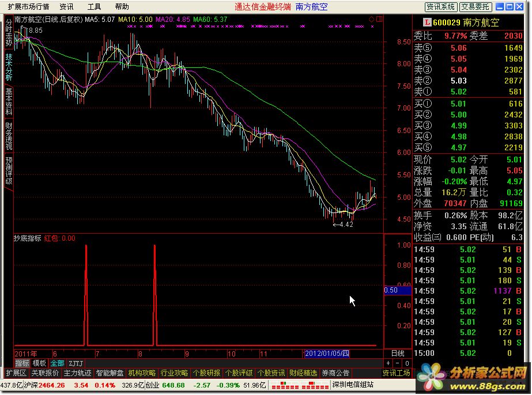Image resolution: width=532 pixels, height=395 pixels.
Task: Select the 模板 tab below the chart
Action: tap(39, 363)
